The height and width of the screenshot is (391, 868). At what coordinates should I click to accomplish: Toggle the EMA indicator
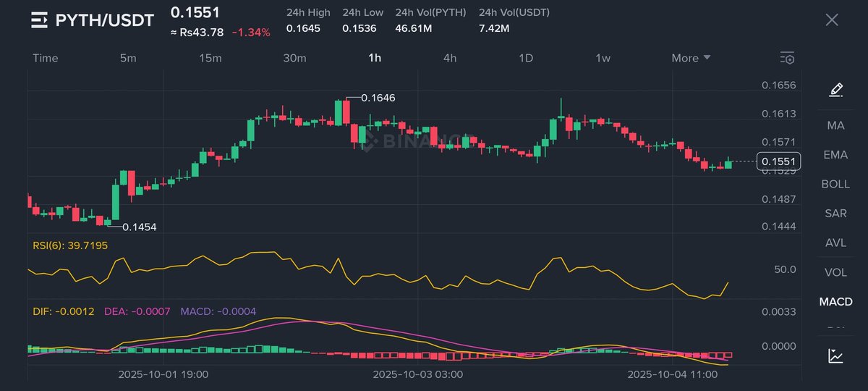click(x=835, y=154)
